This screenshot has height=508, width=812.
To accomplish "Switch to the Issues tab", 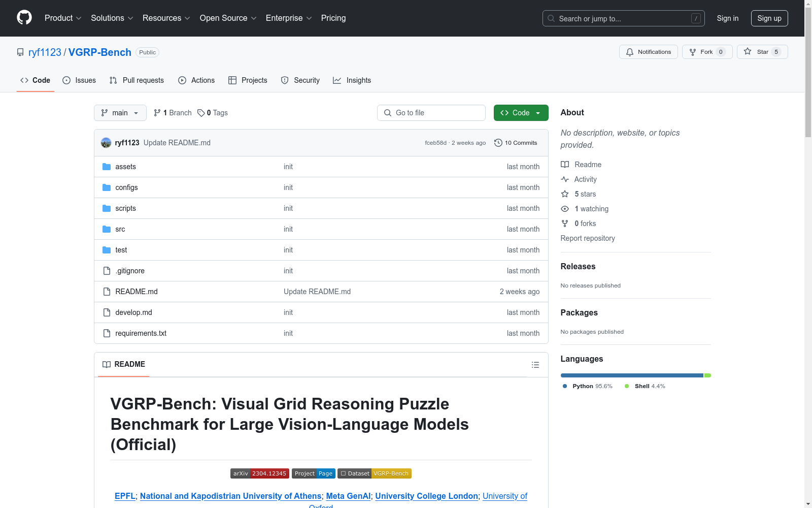I will coord(79,80).
